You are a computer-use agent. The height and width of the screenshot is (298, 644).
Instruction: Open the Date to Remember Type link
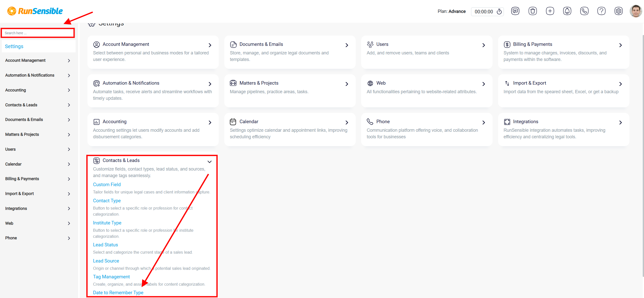[x=118, y=292]
